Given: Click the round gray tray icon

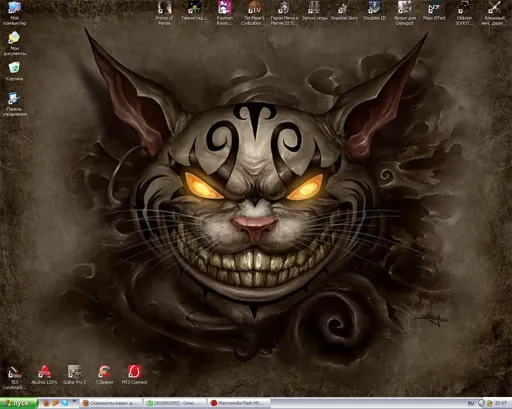Looking at the screenshot, I should [x=481, y=403].
